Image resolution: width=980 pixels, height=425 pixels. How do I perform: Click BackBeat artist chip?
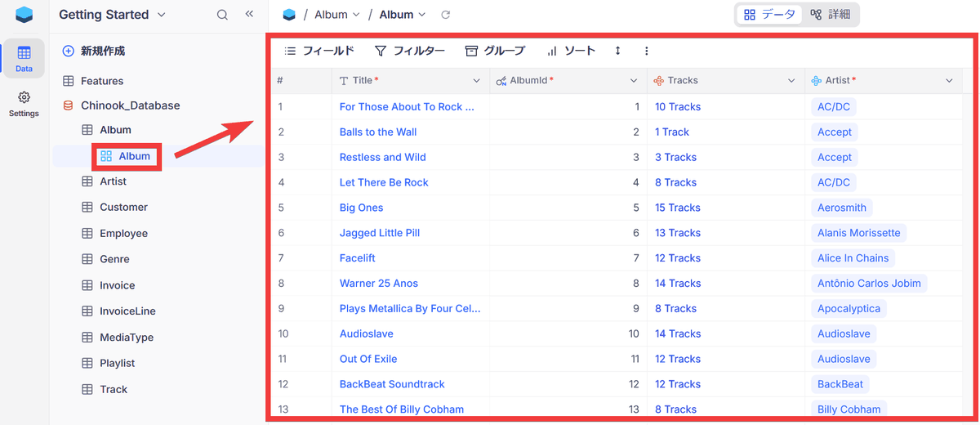(840, 384)
